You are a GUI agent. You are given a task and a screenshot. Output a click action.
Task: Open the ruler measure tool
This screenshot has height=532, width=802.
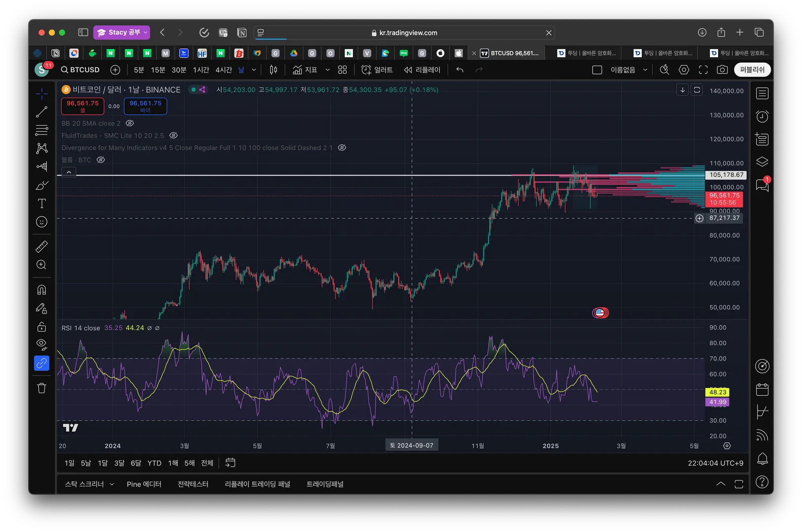42,246
